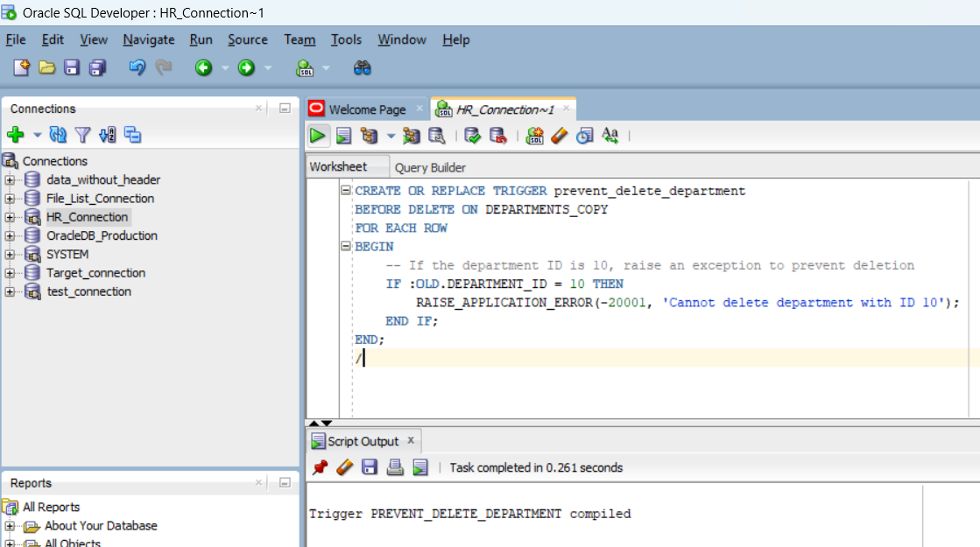Switch to the Query Builder view
Viewport: 980px width, 547px height.
click(430, 167)
